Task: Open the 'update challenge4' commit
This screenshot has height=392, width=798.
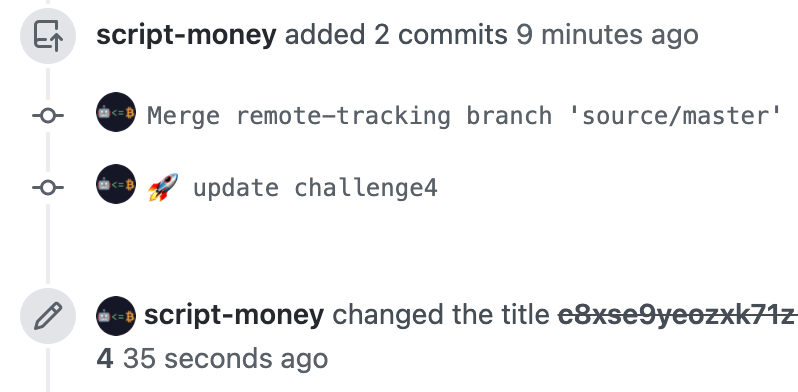Action: click(315, 188)
